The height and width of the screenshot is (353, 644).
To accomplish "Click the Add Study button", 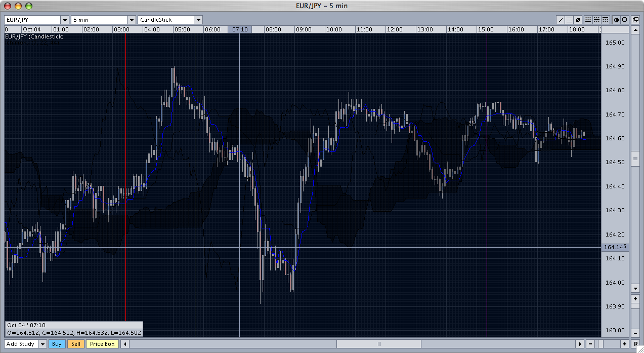I will (21, 344).
